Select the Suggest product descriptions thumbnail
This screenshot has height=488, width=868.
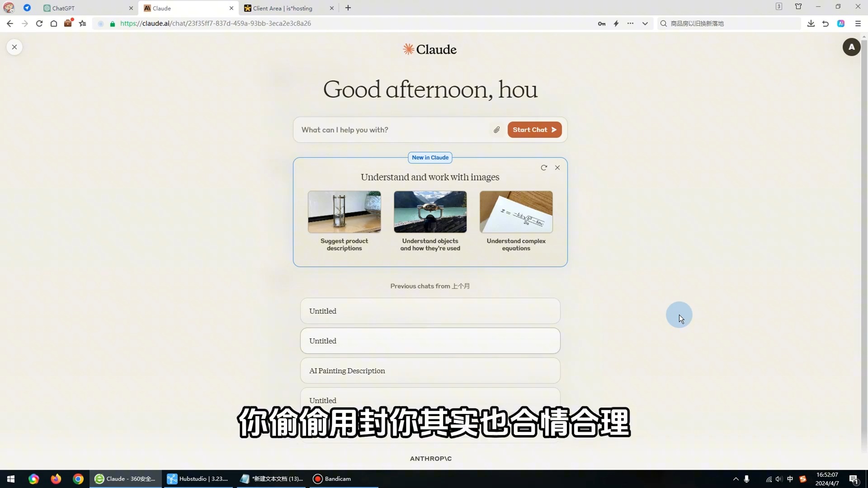click(344, 212)
